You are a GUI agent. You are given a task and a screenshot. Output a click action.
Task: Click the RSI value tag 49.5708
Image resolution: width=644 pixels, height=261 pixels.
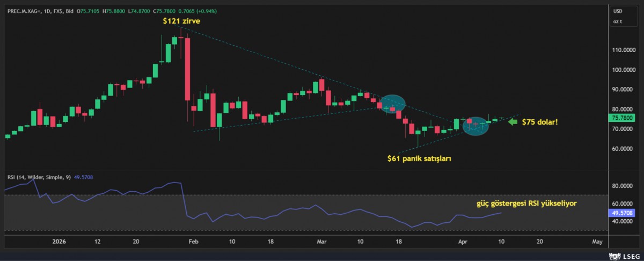coord(623,213)
